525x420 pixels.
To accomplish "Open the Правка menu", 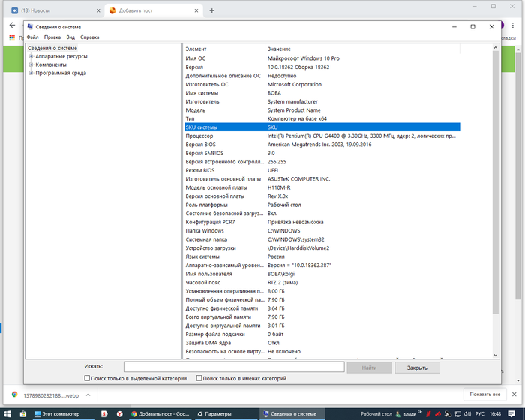I will [52, 37].
